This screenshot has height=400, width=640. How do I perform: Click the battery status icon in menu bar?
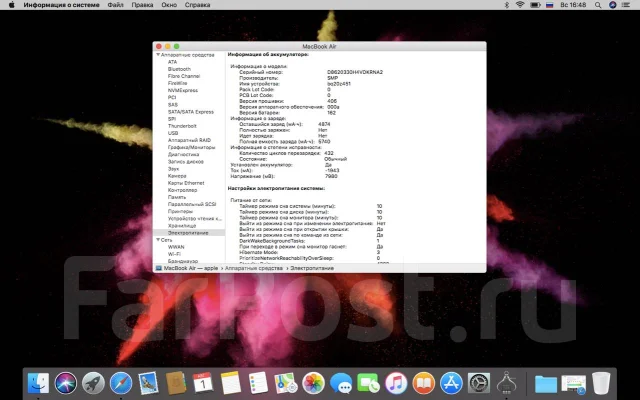pos(535,5)
